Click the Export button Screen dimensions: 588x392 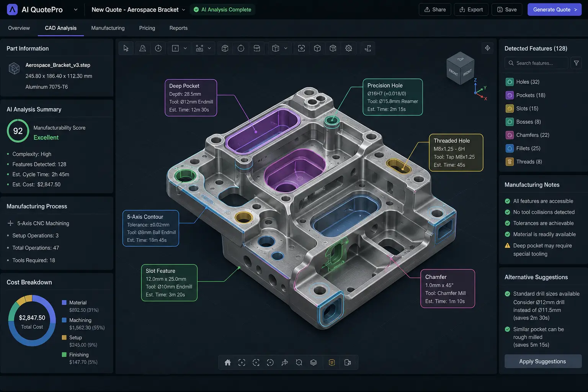(471, 10)
